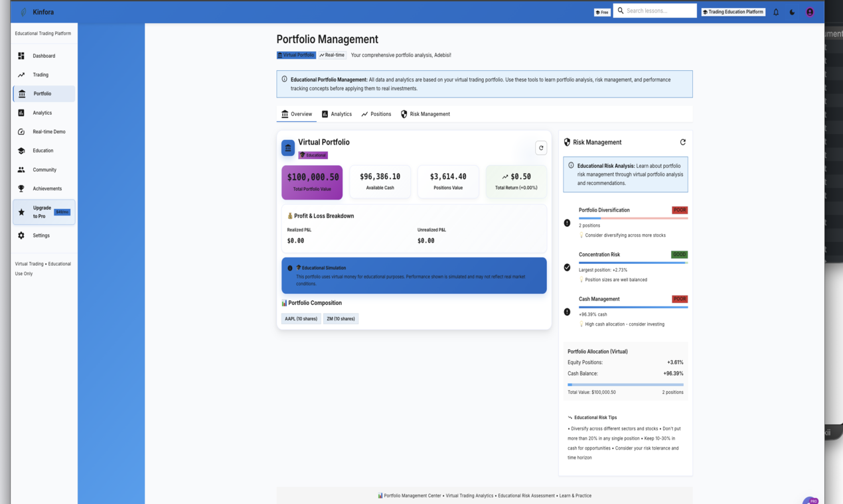Viewport: 843px width, 504px height.
Task: Click the Virtual Portfolio chip under title
Action: tap(296, 55)
